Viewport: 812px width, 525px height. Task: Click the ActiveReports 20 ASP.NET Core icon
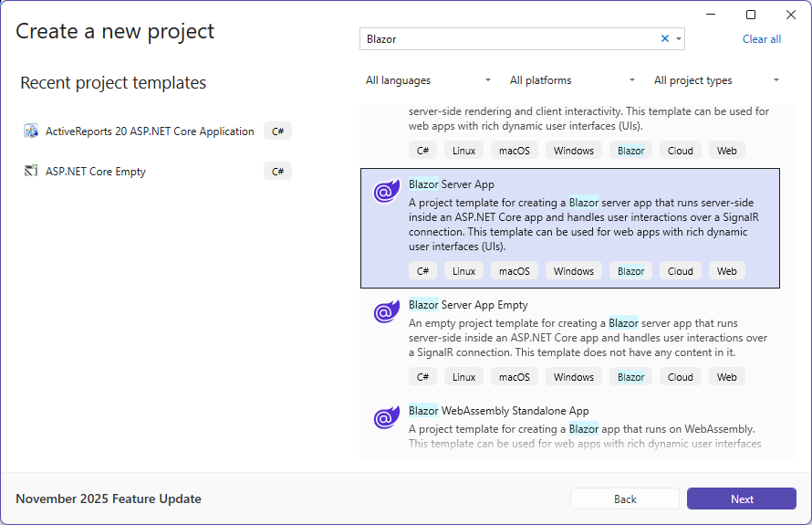(x=31, y=131)
